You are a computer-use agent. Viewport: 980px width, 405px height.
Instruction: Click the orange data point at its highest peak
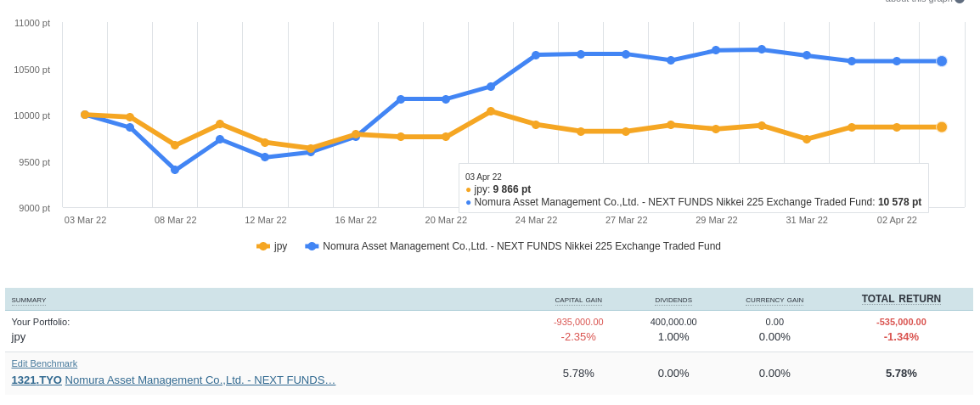491,111
